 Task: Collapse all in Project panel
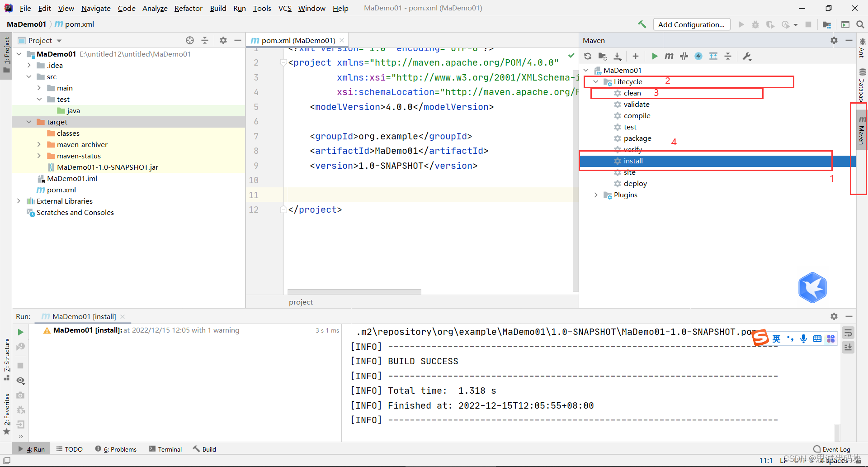[x=205, y=40]
